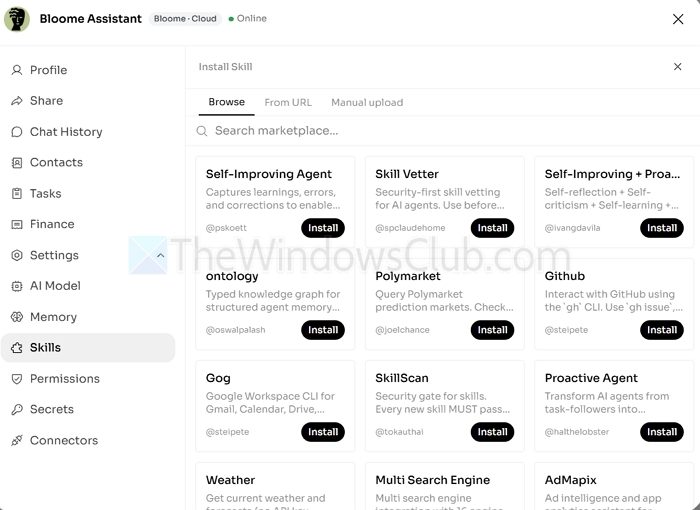
Task: Click the Bloome · Cloud badge
Action: (185, 19)
